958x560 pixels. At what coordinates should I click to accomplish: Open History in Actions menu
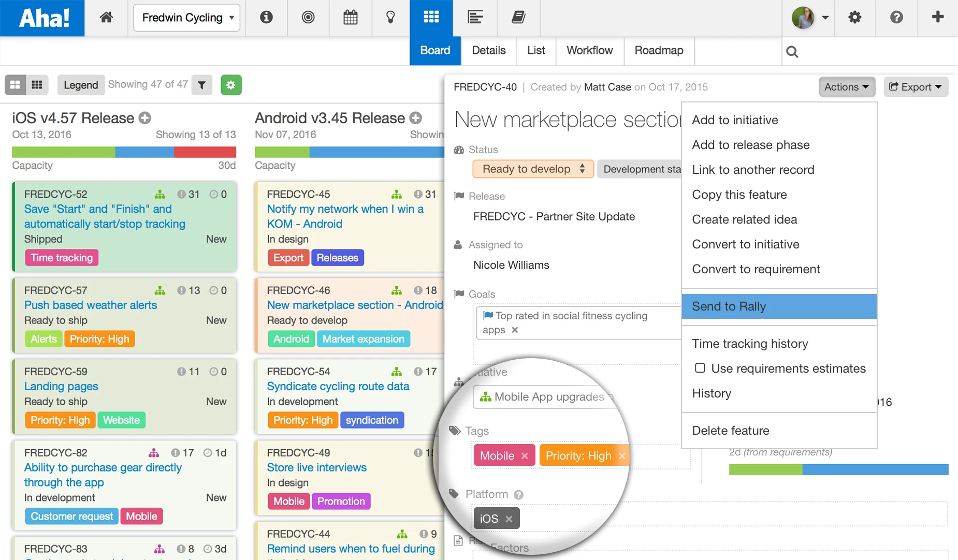(779, 393)
